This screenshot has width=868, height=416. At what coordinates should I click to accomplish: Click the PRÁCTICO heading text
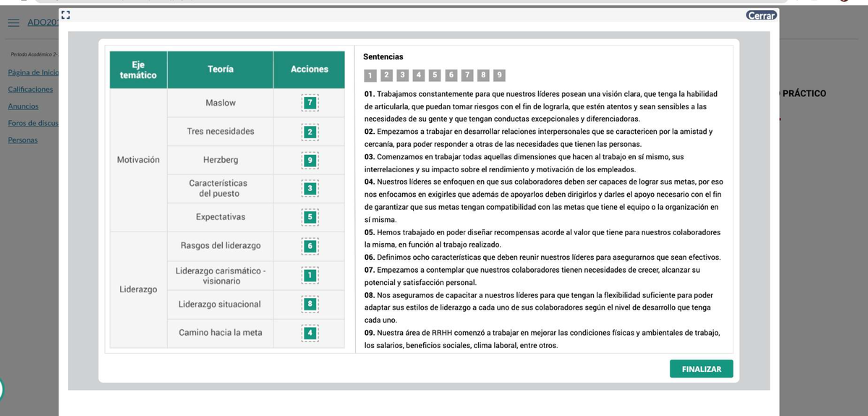[804, 93]
